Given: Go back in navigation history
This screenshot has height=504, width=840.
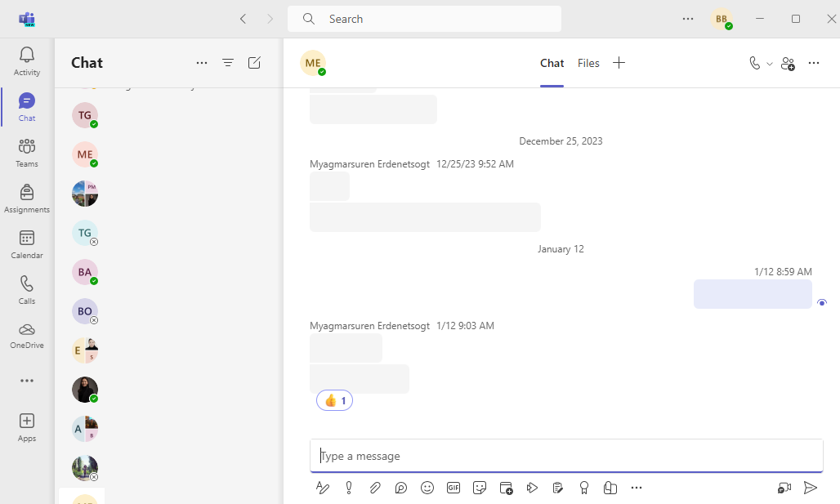Looking at the screenshot, I should coord(244,19).
